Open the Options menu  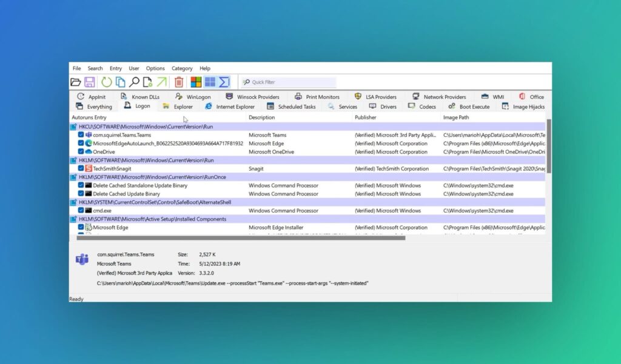155,68
